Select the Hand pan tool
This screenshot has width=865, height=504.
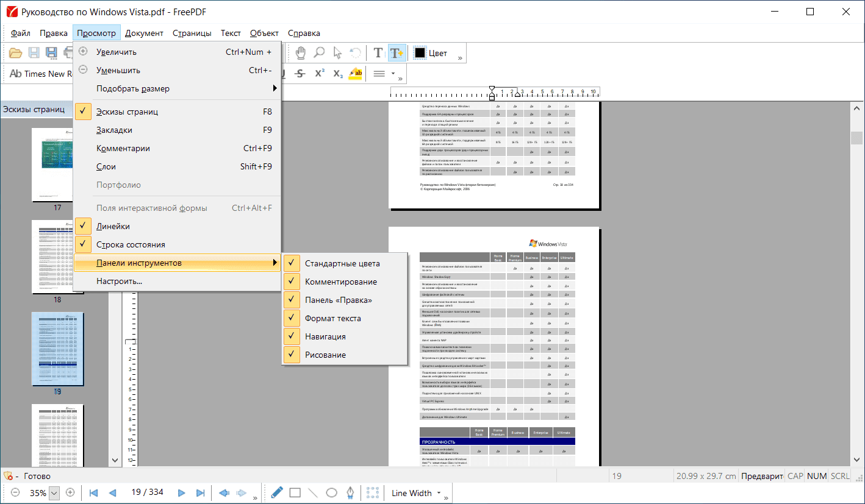(300, 53)
